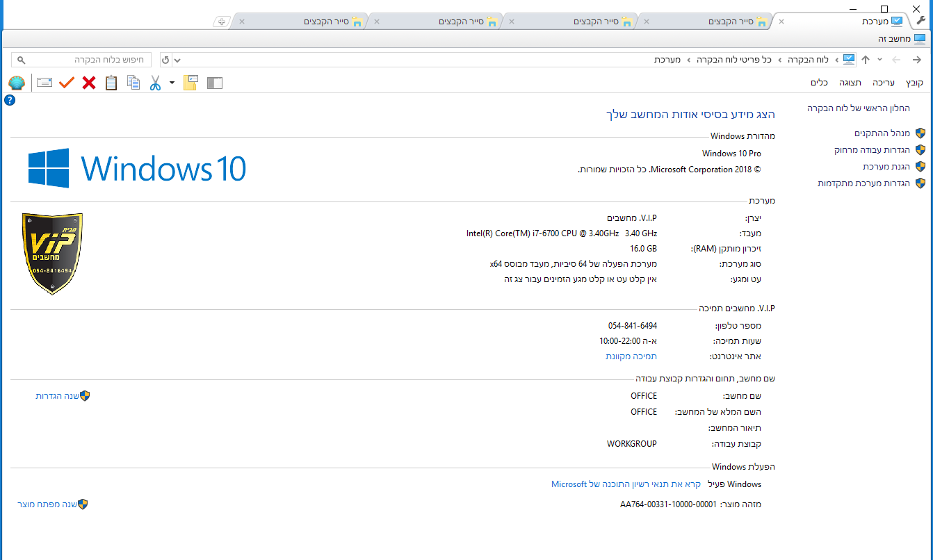Click the envelope-card icon in the toolbar
The height and width of the screenshot is (560, 933).
coord(44,83)
